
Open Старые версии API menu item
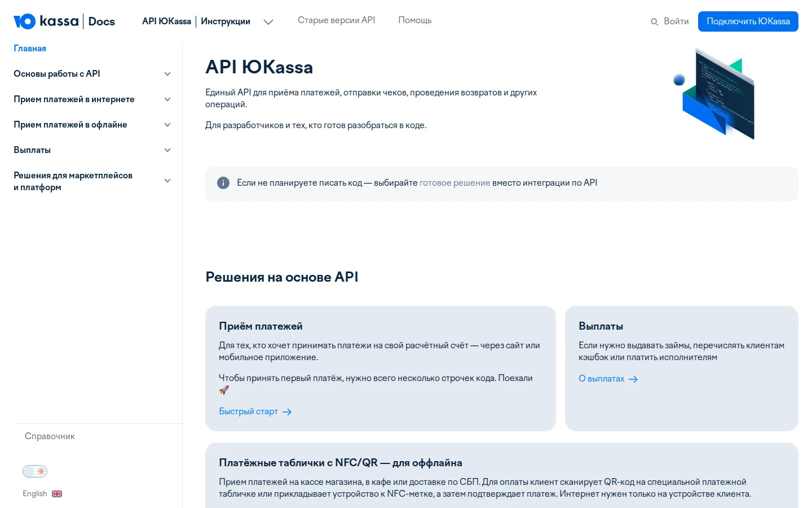click(336, 20)
